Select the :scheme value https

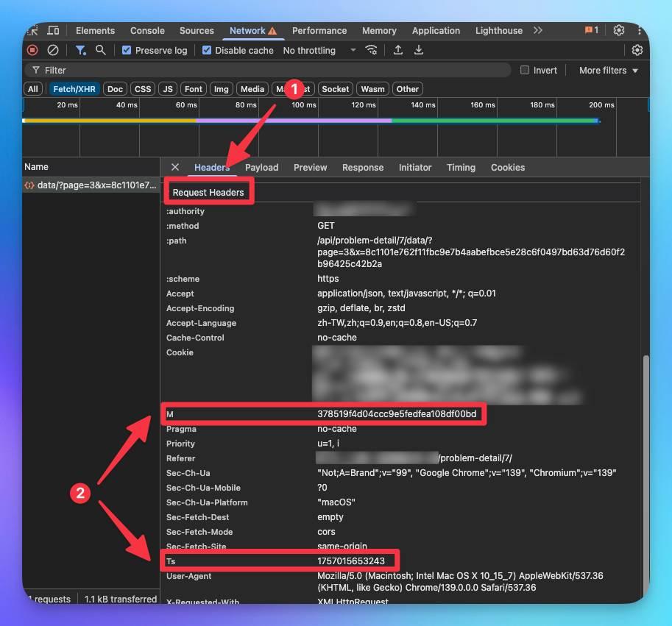pos(328,279)
